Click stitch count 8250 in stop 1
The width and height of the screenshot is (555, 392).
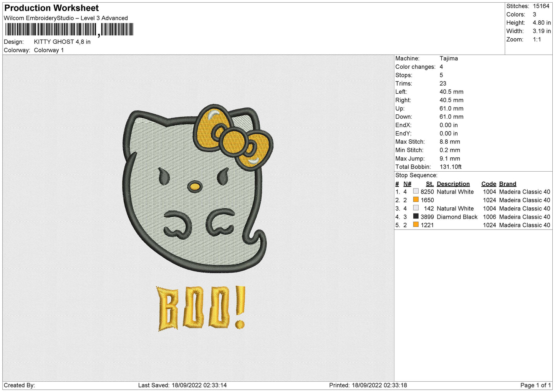tap(427, 192)
